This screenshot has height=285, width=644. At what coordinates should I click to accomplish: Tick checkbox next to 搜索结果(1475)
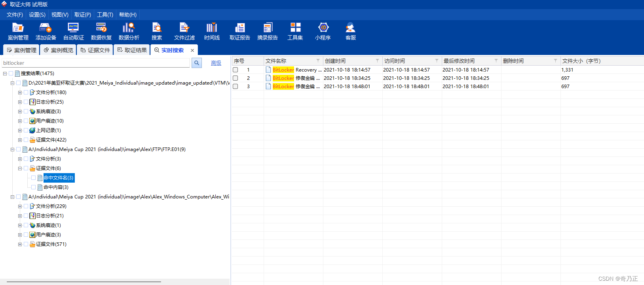click(x=11, y=73)
